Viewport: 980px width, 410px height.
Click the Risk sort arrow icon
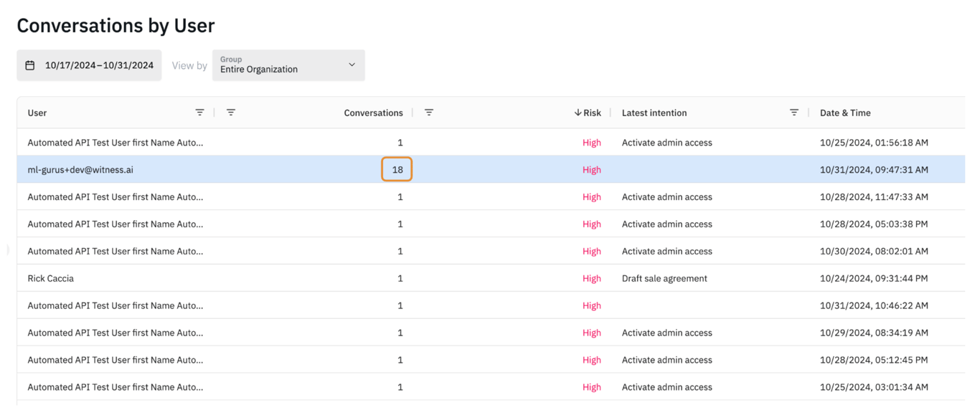click(578, 113)
